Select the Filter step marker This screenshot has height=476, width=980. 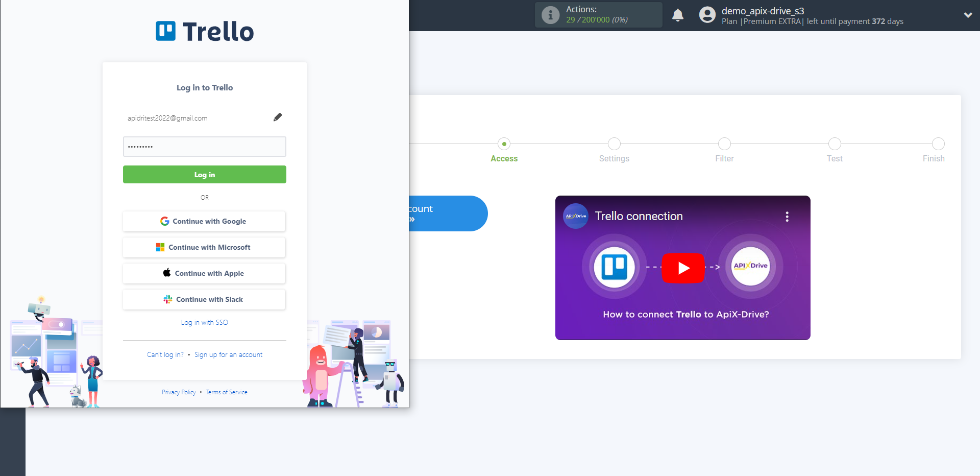[x=724, y=144]
